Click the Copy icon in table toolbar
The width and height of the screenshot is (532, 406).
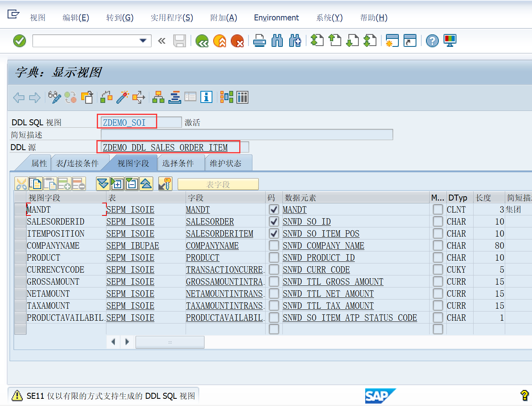tap(36, 184)
